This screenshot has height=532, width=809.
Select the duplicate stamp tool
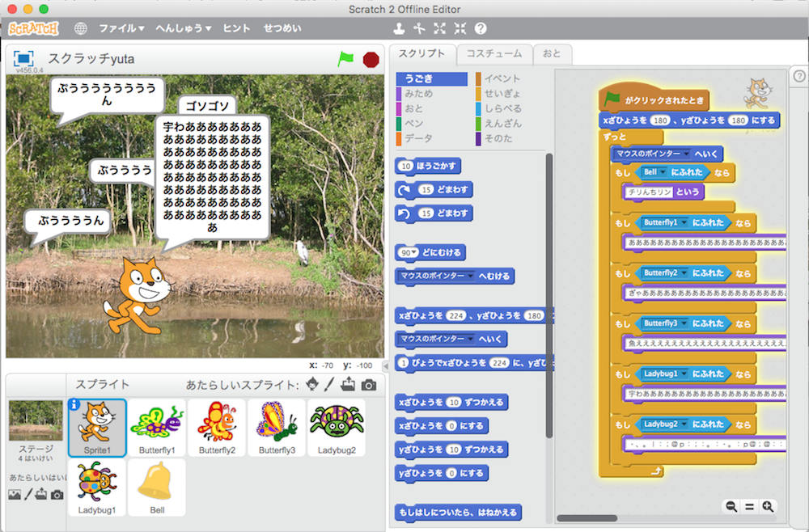tap(399, 28)
